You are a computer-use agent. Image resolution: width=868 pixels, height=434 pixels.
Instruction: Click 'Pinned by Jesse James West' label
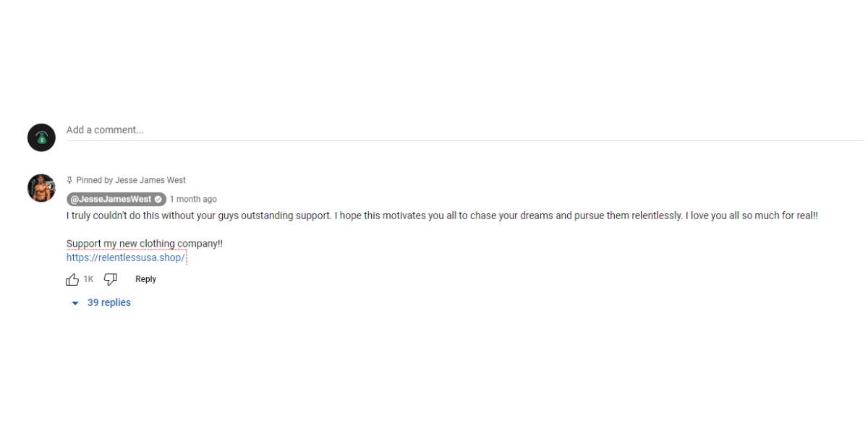click(x=131, y=181)
